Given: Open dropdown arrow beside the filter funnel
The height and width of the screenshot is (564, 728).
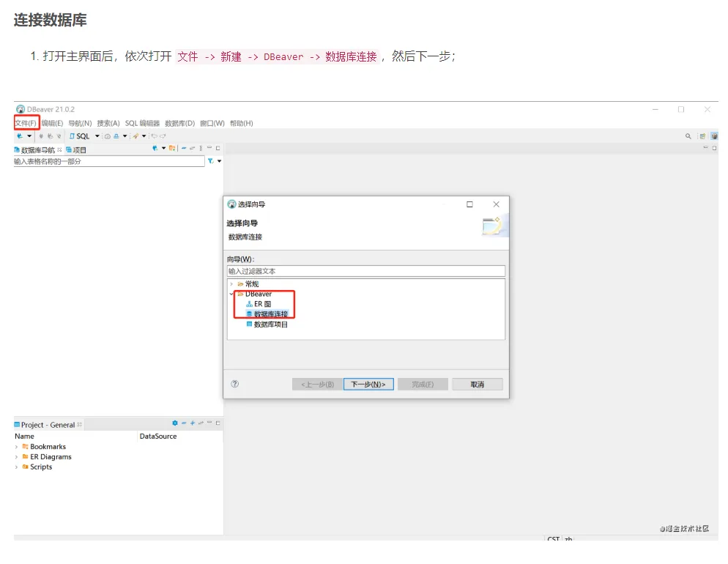Looking at the screenshot, I should click(219, 161).
